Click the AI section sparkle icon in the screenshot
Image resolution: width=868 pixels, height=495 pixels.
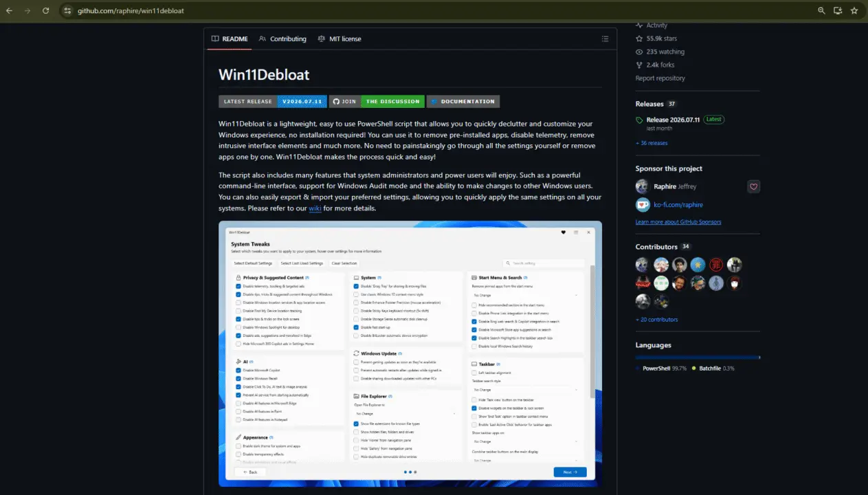click(x=238, y=361)
